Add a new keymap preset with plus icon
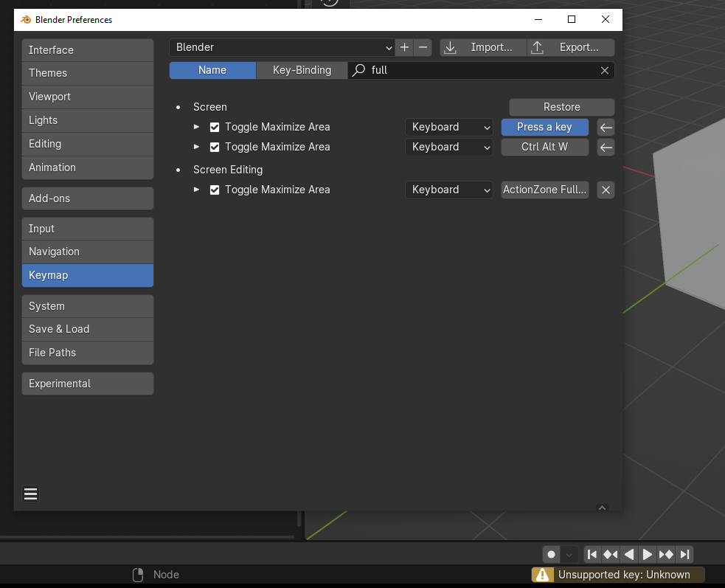725x588 pixels. (x=404, y=47)
